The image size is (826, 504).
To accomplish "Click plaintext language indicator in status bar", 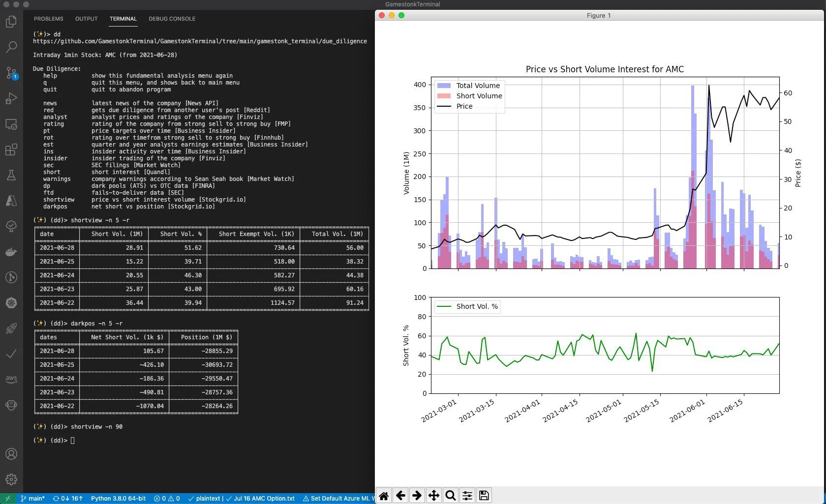I will click(x=205, y=499).
